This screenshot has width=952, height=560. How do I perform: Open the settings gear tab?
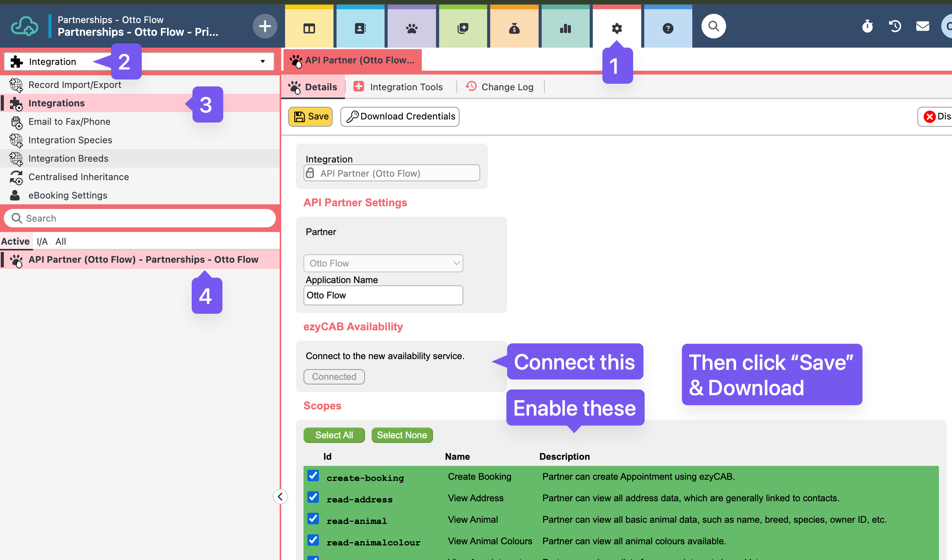(617, 28)
